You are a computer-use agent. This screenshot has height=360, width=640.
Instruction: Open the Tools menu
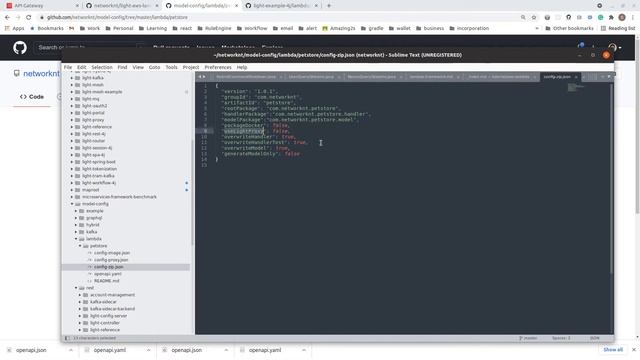pyautogui.click(x=171, y=67)
